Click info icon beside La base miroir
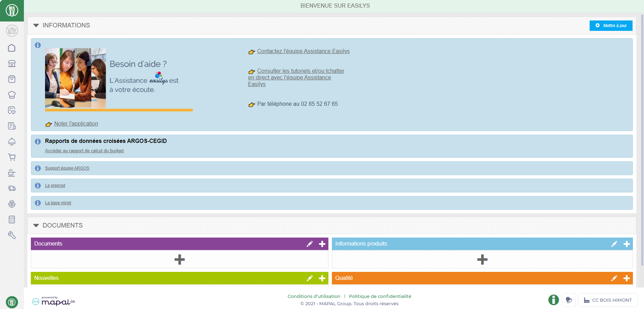This screenshot has width=644, height=309. [x=38, y=203]
